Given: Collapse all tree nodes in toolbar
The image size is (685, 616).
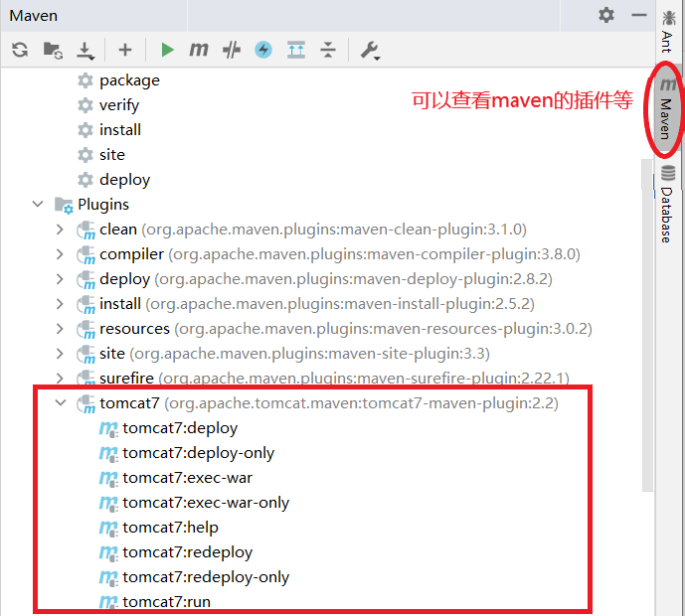Looking at the screenshot, I should tap(329, 50).
